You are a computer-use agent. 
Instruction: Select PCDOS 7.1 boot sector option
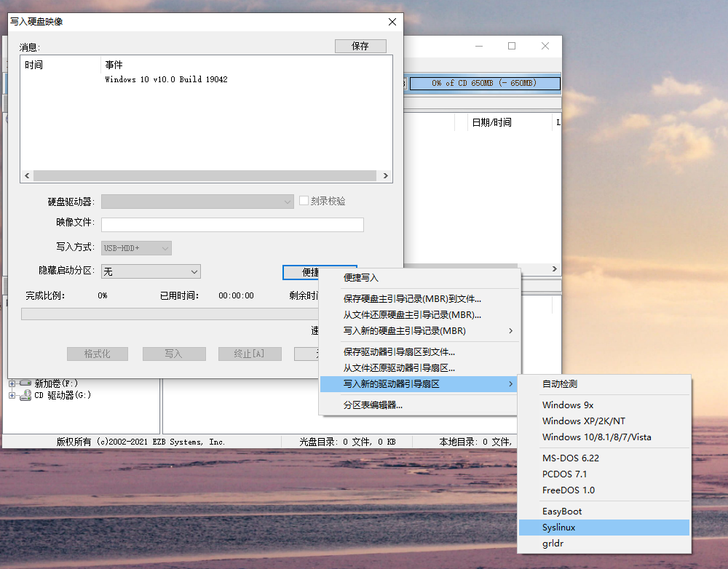tap(604, 474)
